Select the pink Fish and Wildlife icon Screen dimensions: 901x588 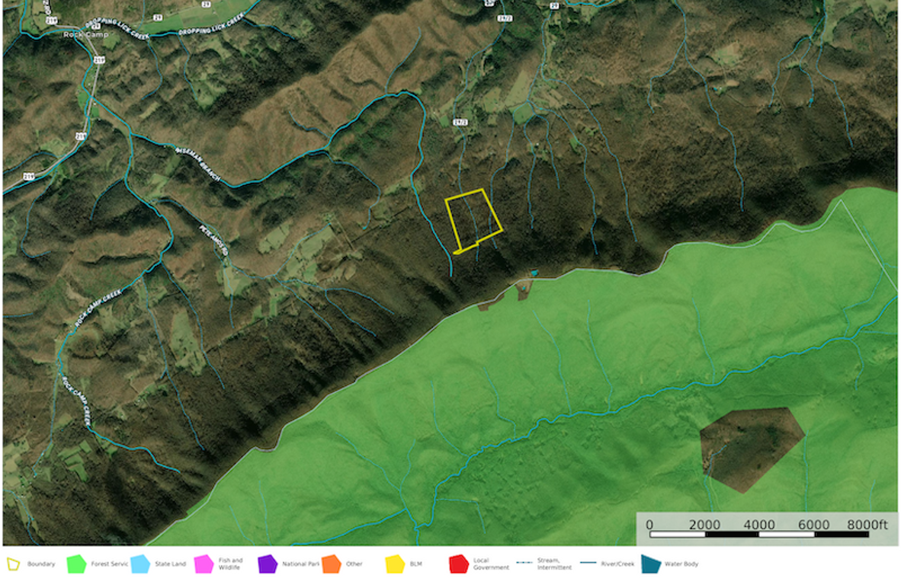203,564
